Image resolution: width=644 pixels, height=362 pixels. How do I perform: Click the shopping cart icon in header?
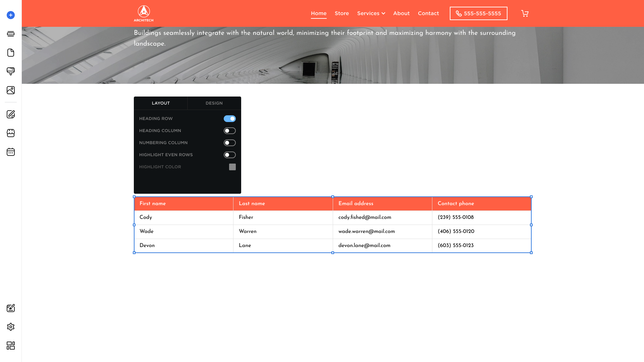[x=525, y=13]
